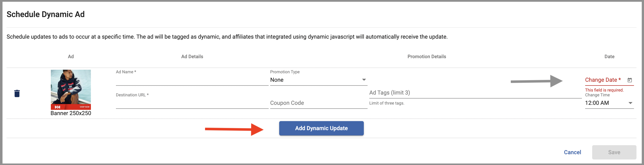Image resolution: width=644 pixels, height=165 pixels.
Task: Click the red arrow pointing at Add Dynamic Update
Action: [x=234, y=129]
